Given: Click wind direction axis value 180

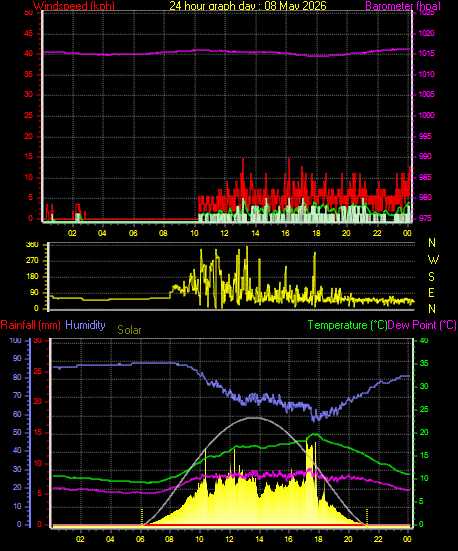Looking at the screenshot, I should (x=32, y=277).
